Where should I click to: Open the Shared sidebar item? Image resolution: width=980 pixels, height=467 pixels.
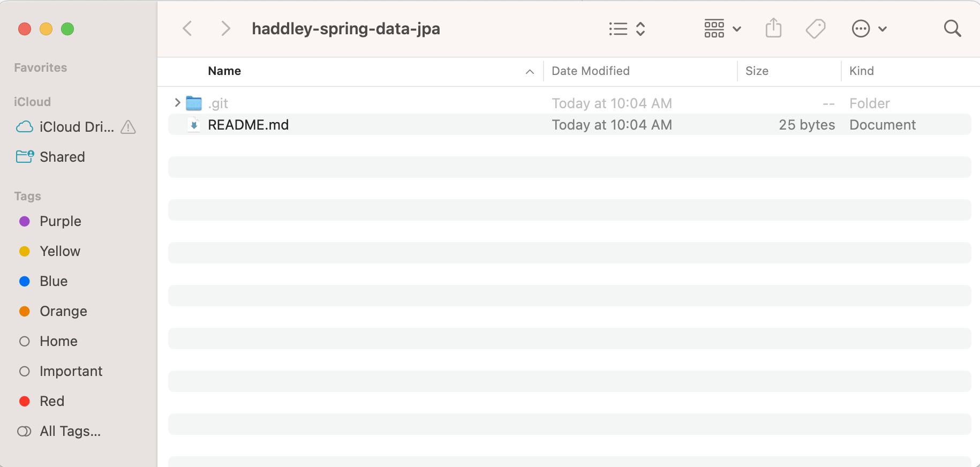(x=62, y=157)
